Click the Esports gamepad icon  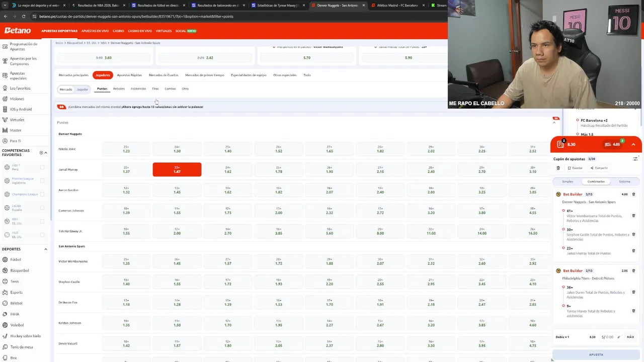pyautogui.click(x=5, y=292)
